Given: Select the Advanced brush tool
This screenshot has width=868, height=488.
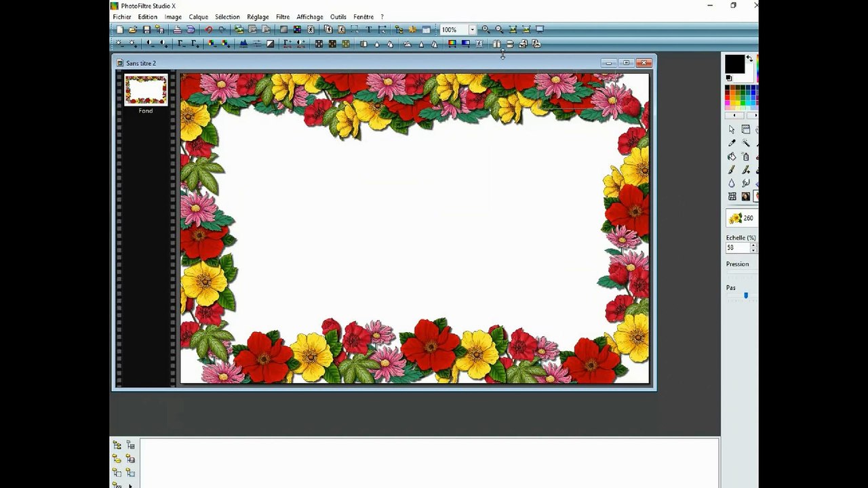Looking at the screenshot, I should (745, 170).
